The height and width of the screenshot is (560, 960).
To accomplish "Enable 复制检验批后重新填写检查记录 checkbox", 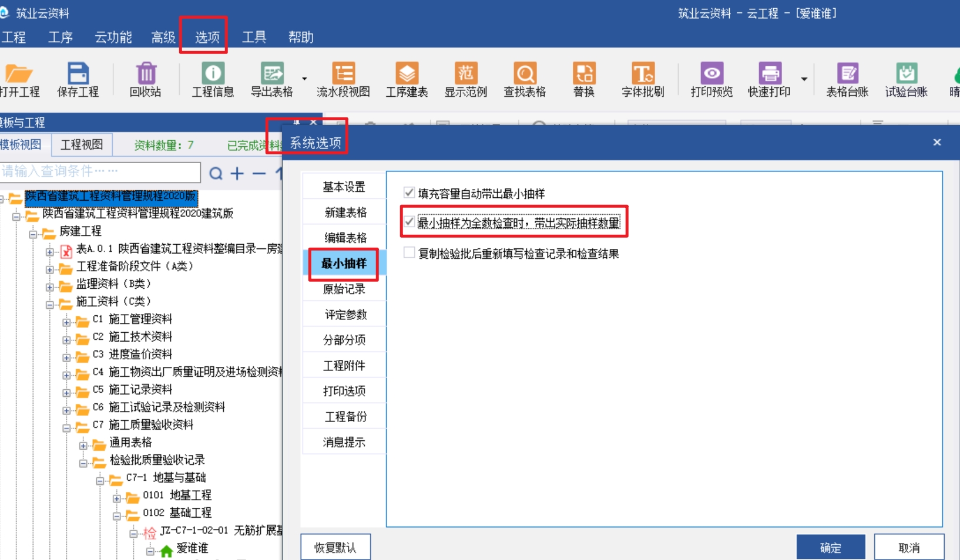I will click(x=409, y=253).
